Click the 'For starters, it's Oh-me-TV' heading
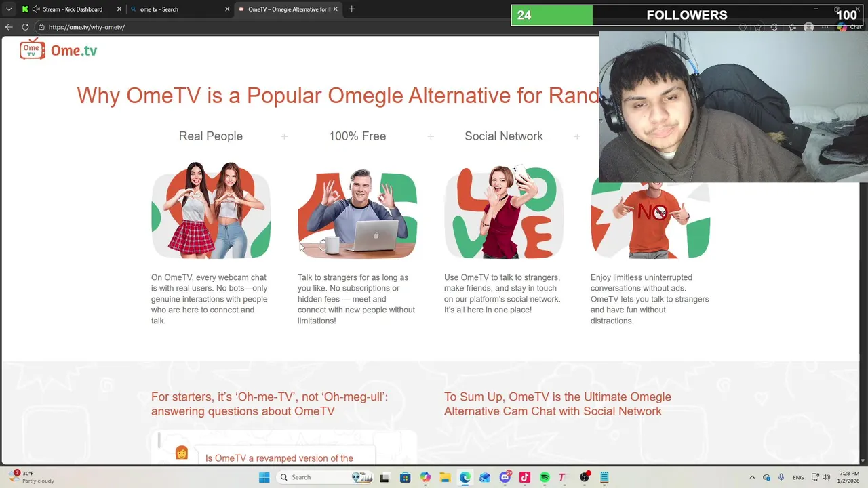The height and width of the screenshot is (488, 868). [x=270, y=404]
